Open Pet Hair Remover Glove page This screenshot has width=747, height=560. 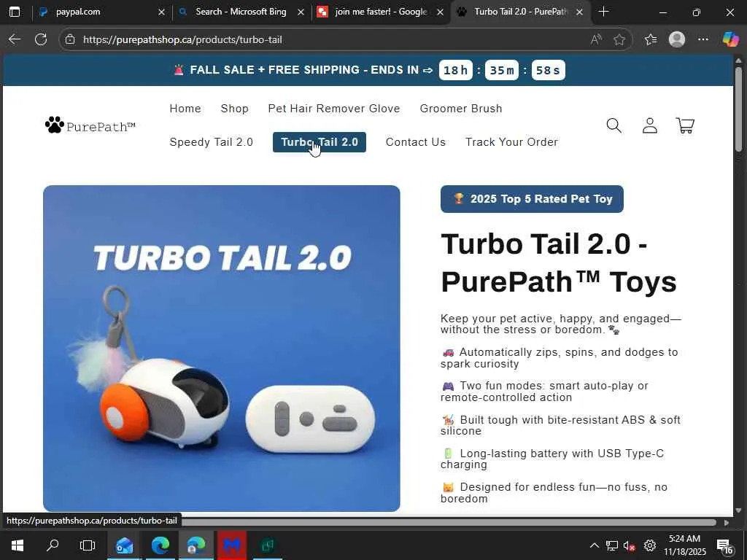[x=334, y=109]
